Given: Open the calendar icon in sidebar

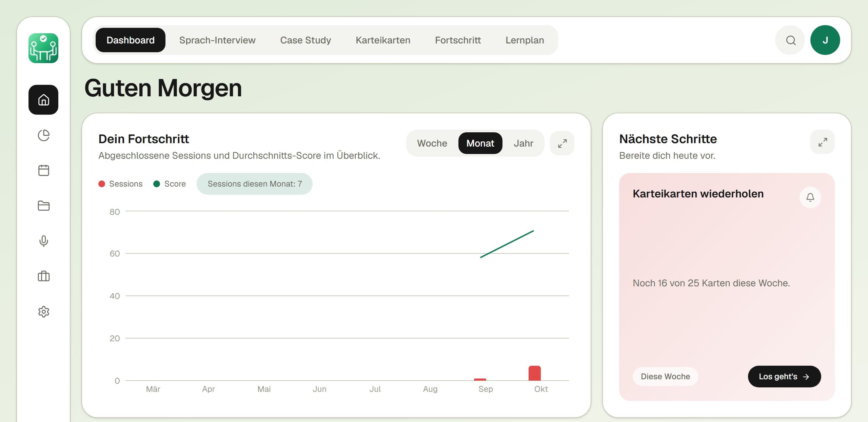Looking at the screenshot, I should coord(43,170).
